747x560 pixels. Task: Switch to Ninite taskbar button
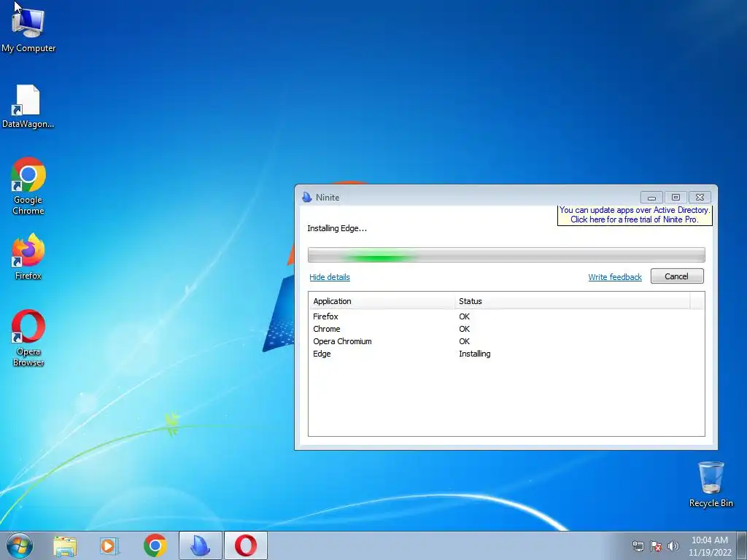201,545
